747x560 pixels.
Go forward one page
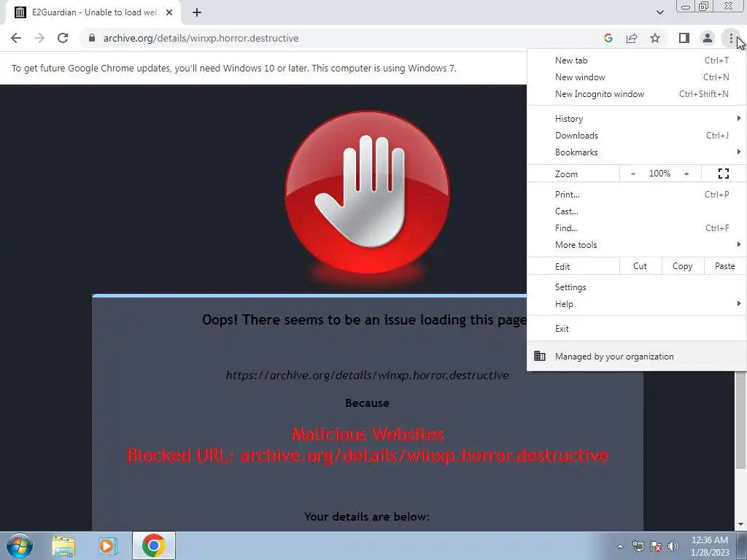tap(39, 38)
